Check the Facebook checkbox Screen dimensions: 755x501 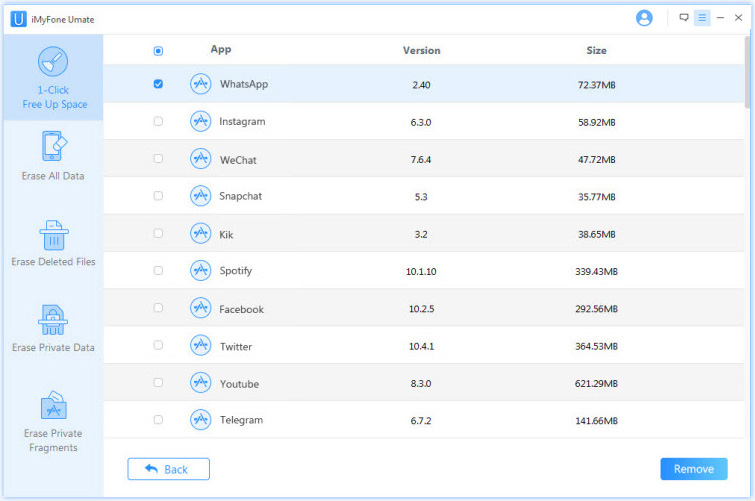tap(158, 308)
